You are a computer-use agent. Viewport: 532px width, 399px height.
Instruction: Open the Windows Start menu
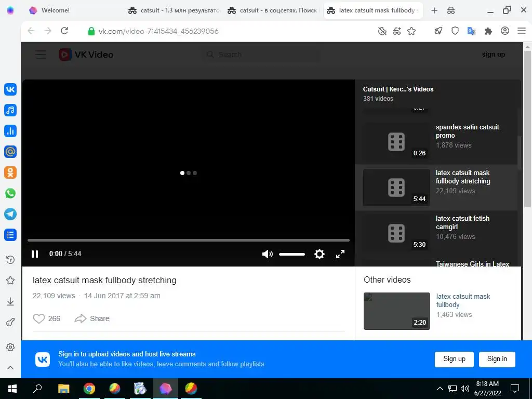12,389
